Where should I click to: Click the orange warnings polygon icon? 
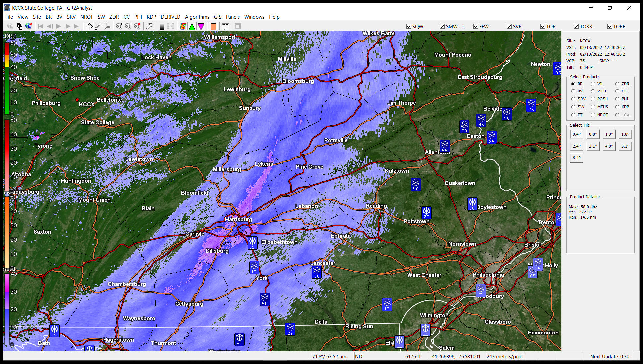coord(213,26)
